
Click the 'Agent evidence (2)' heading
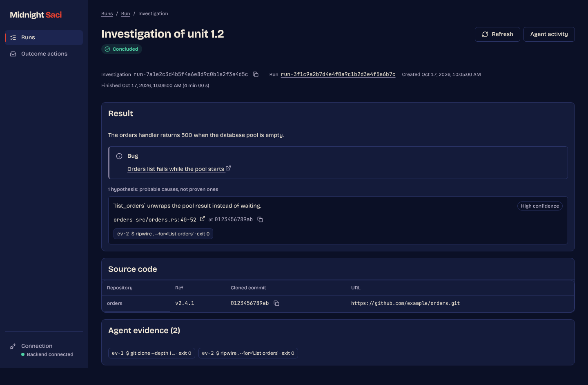144,330
